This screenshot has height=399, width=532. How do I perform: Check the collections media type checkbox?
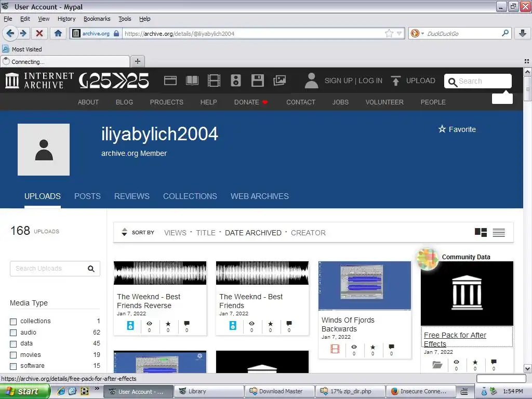point(13,322)
